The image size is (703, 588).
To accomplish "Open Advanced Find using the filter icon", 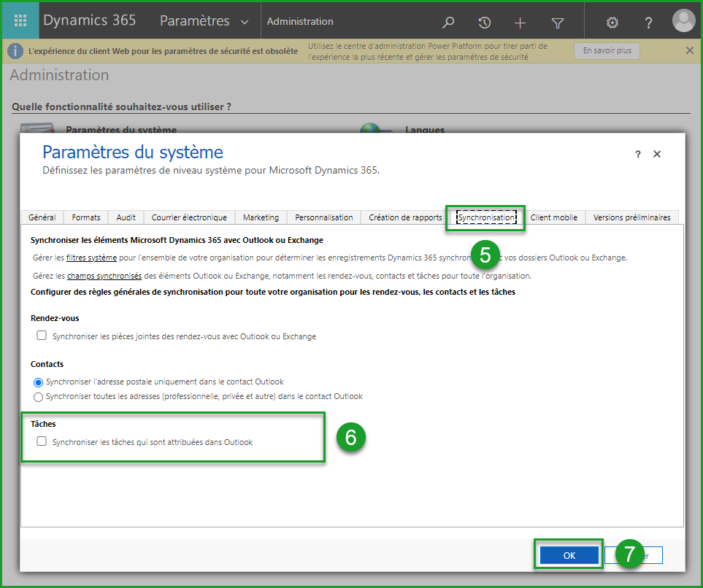I will [x=557, y=21].
